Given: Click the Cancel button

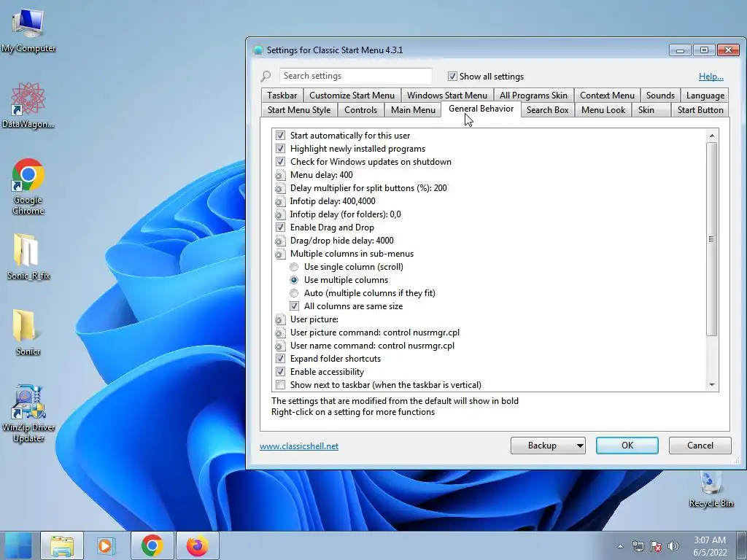Looking at the screenshot, I should coord(700,446).
